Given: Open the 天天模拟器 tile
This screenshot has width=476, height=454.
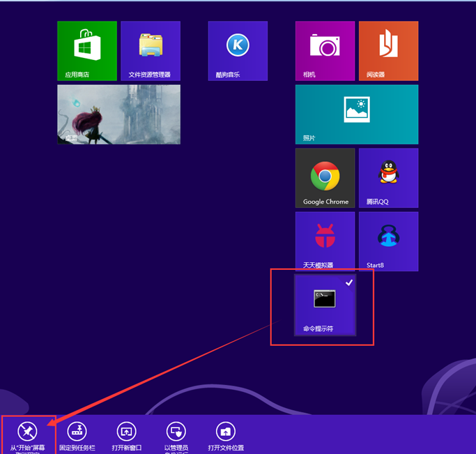Looking at the screenshot, I should [325, 241].
